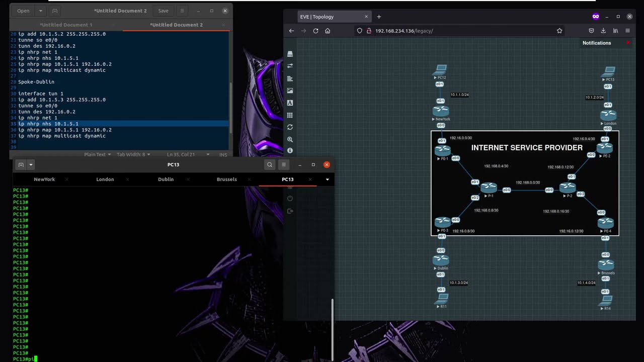Open the EVE more-actions grid icon
This screenshot has height=362, width=644.
pos(290,115)
